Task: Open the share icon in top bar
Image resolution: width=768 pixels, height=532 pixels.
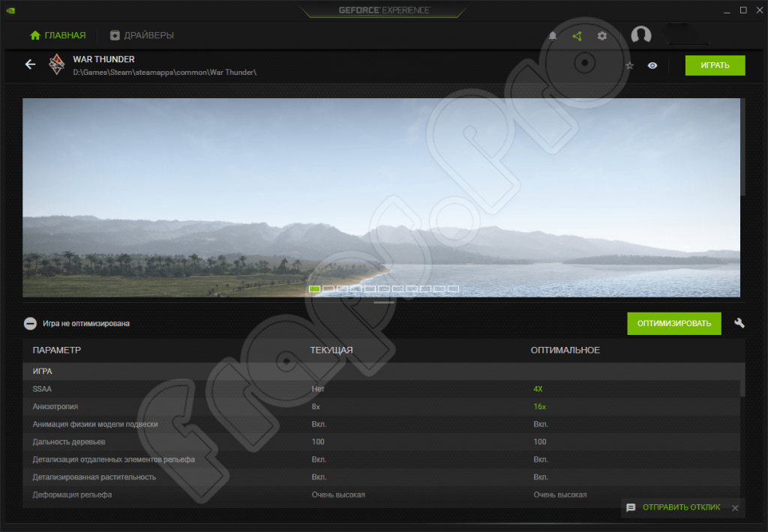Action: coord(577,36)
